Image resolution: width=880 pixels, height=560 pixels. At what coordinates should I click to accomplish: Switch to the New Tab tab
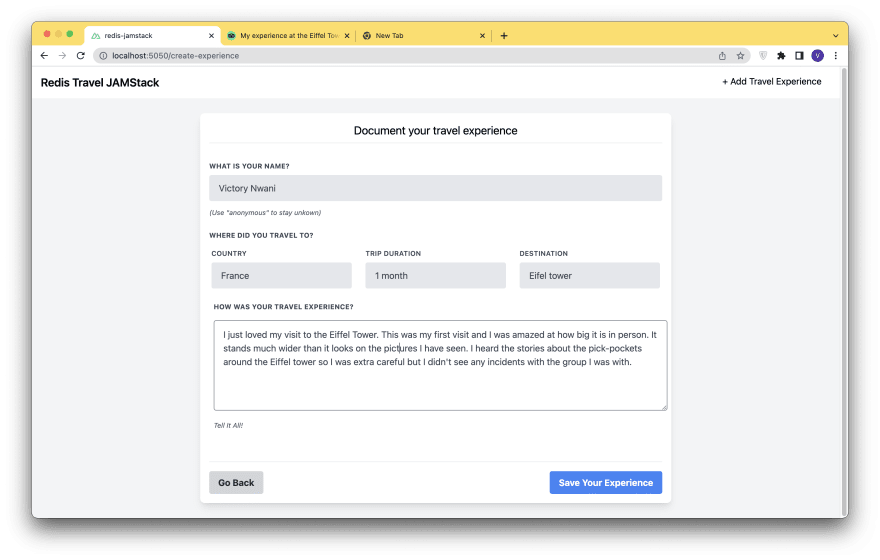click(x=423, y=35)
